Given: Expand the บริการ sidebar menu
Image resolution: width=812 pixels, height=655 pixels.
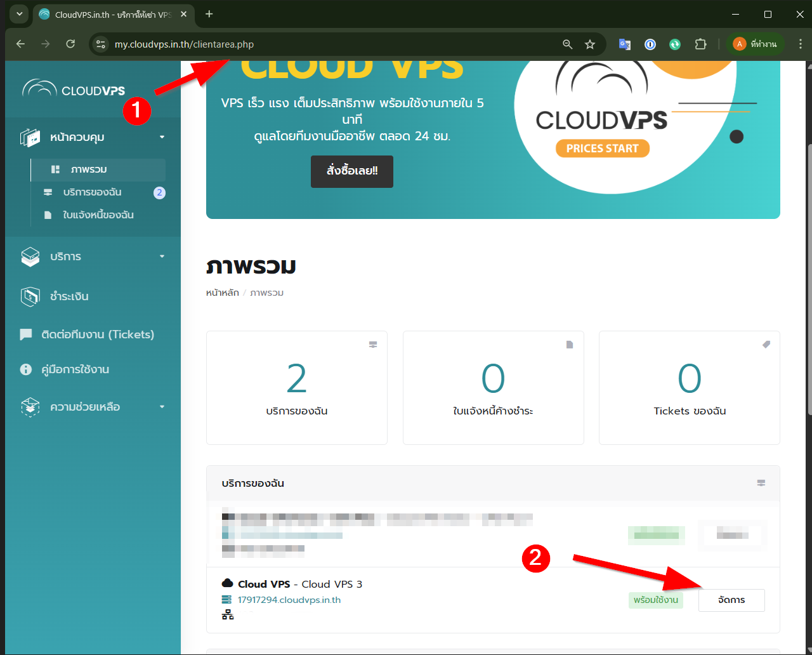Looking at the screenshot, I should tap(94, 256).
